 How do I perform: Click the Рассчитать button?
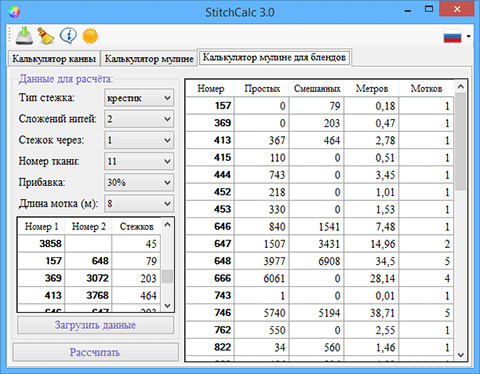point(95,352)
